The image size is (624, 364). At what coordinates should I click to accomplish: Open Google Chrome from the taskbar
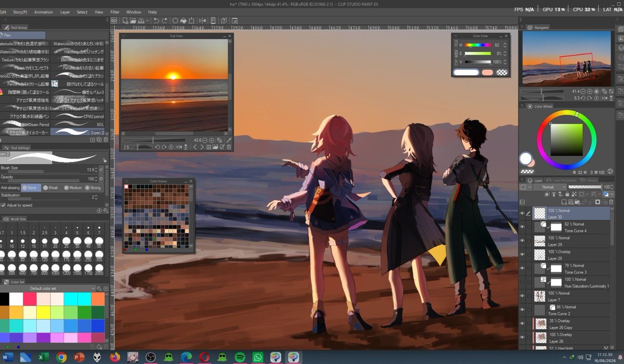point(61,357)
